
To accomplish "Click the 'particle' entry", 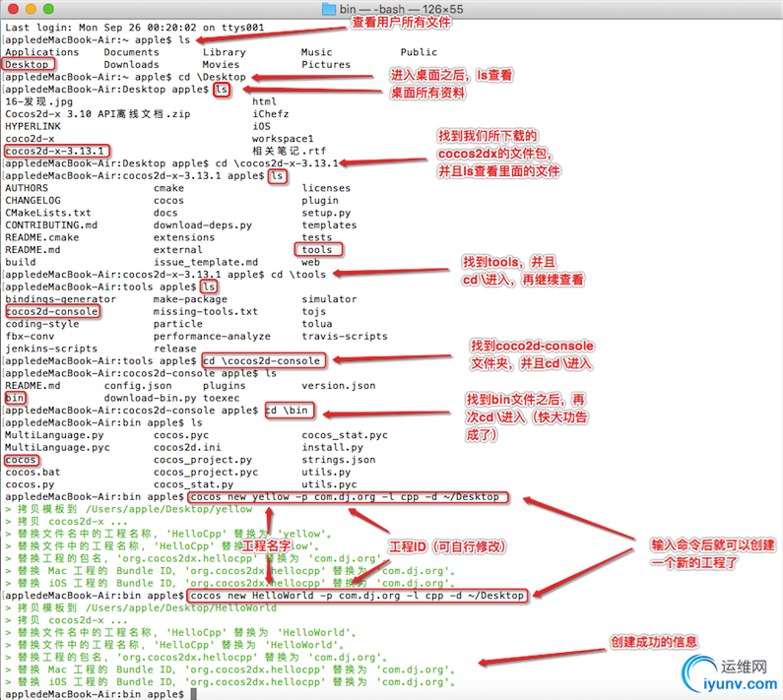I will click(178, 324).
